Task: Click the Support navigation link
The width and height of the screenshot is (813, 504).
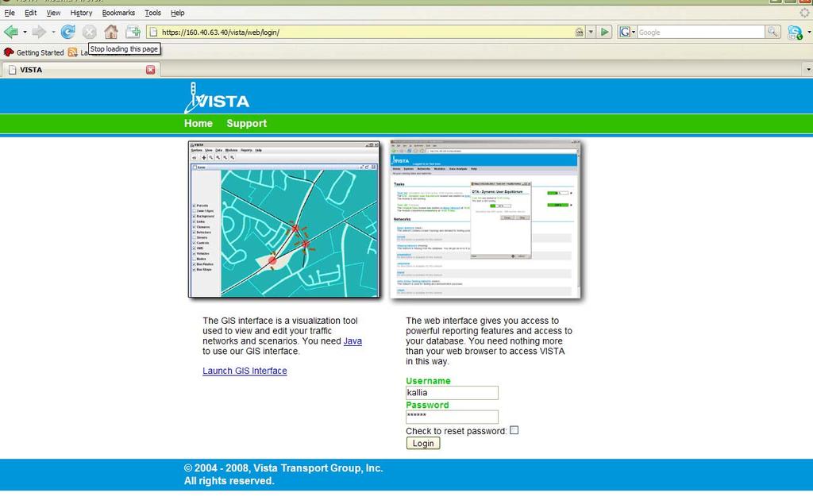Action: 246,123
